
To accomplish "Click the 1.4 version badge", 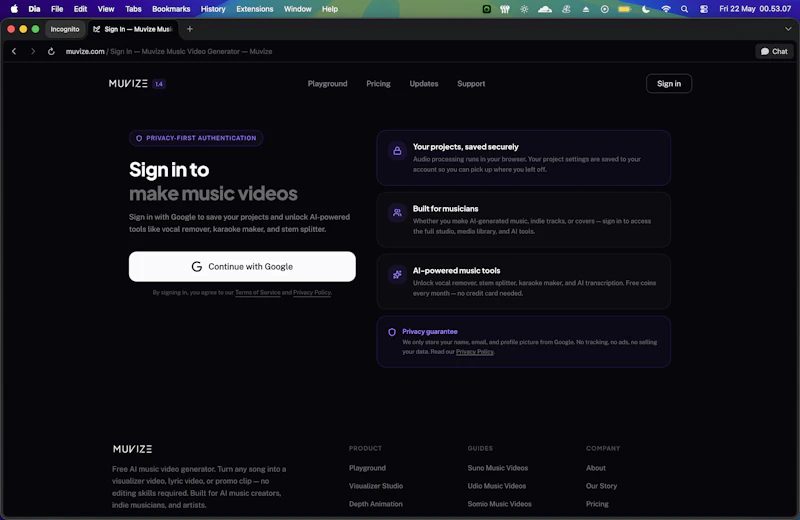I will click(159, 84).
